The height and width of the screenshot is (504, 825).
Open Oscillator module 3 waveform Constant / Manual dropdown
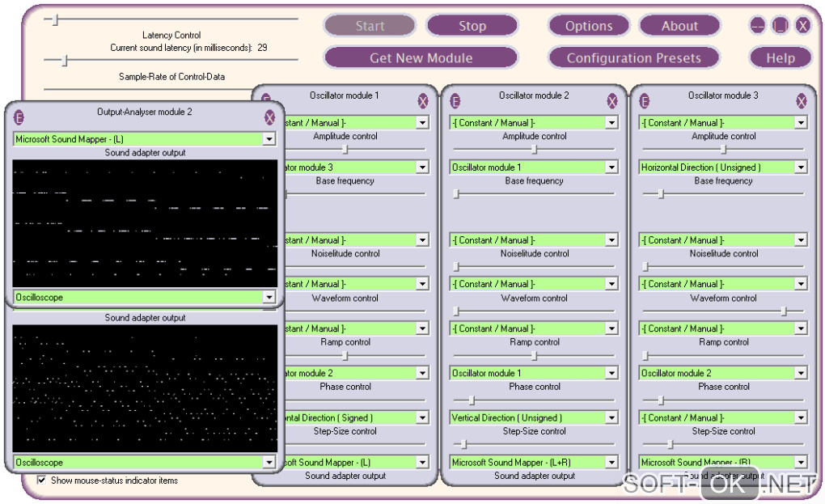click(x=723, y=284)
